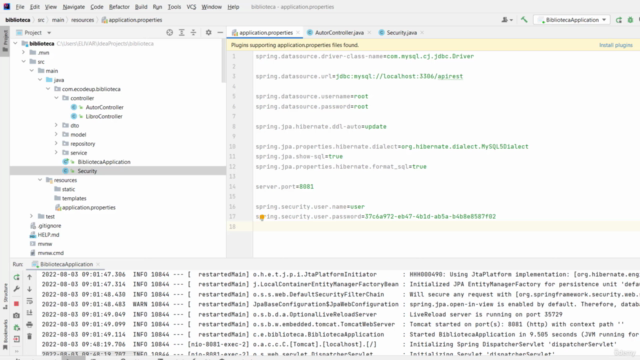Clear the console with the trash icon

point(29,336)
